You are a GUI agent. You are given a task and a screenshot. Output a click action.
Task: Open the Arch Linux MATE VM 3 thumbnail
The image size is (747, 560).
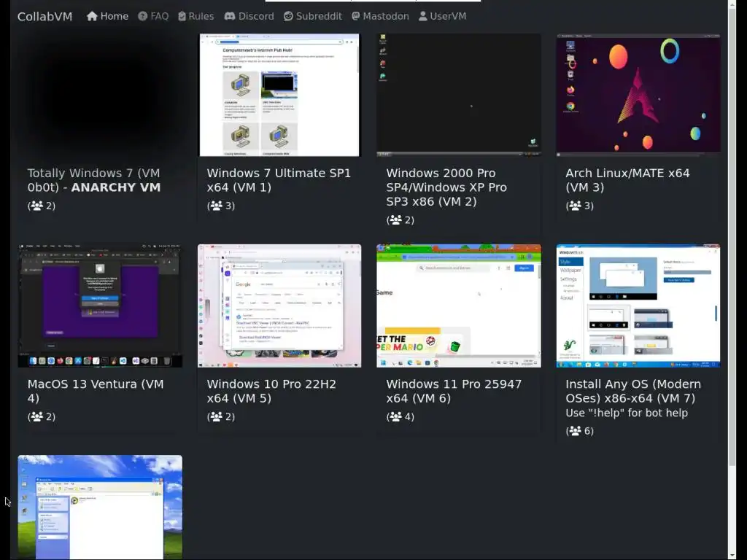point(638,95)
